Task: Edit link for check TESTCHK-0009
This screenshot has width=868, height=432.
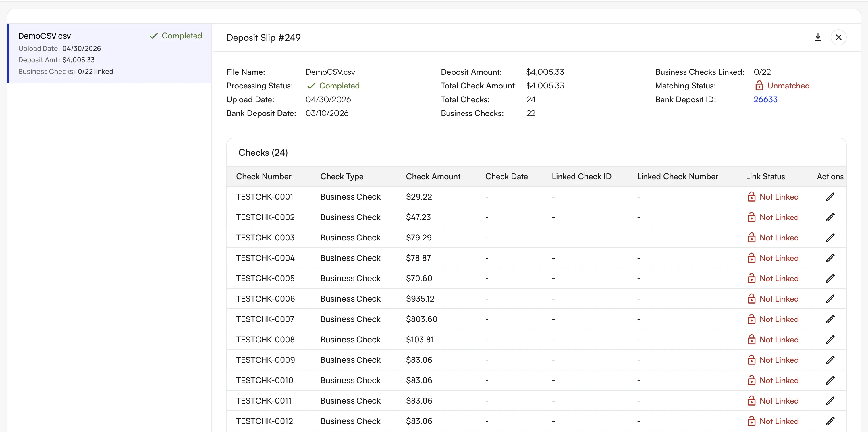Action: (830, 360)
